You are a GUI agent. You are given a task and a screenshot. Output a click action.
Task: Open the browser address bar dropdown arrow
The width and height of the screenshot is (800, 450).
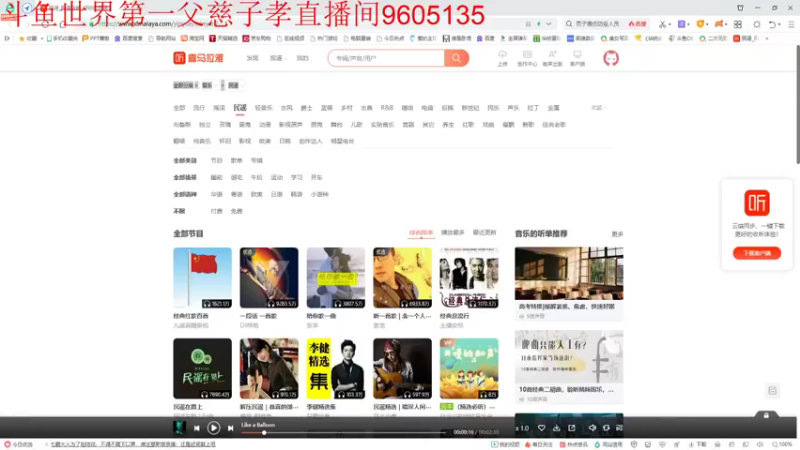(x=548, y=24)
